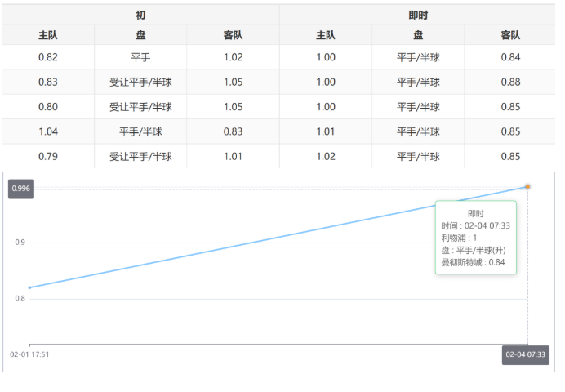Click the 客队 column header under 即时
Viewport: 565px width, 392px height.
[510, 35]
